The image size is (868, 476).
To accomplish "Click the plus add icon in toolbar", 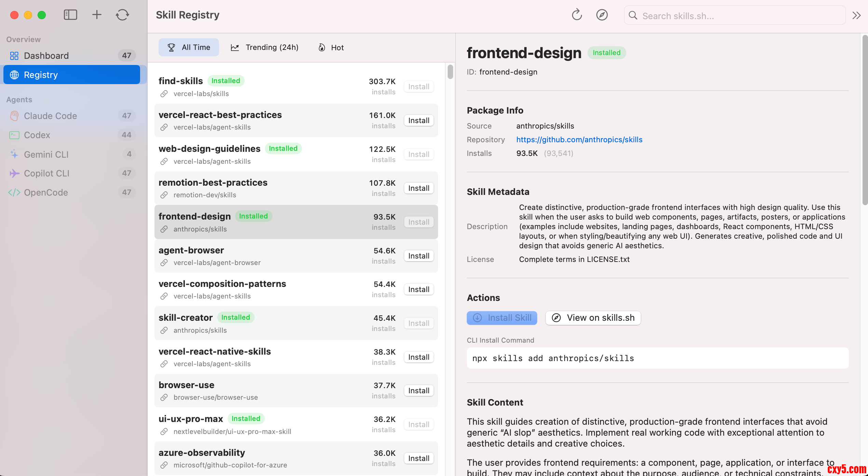I will tap(97, 15).
